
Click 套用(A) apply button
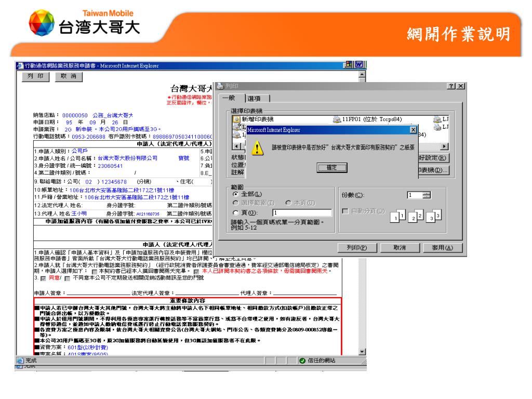click(443, 248)
